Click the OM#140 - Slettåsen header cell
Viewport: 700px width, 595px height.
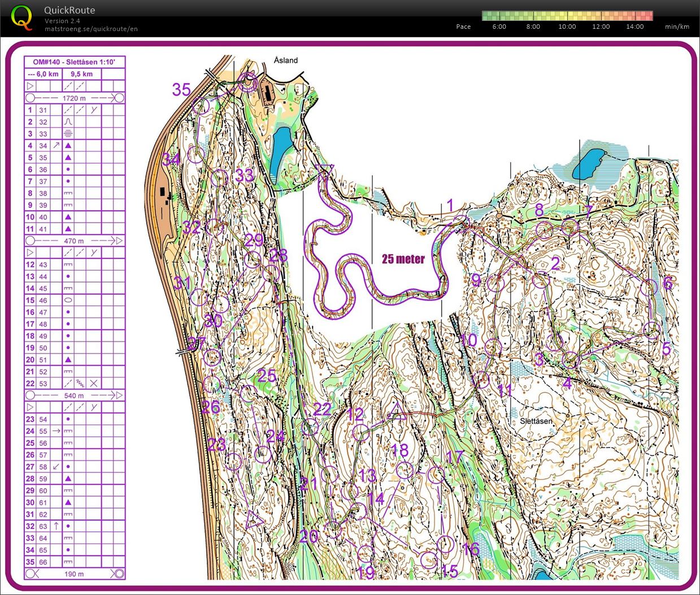coord(75,62)
